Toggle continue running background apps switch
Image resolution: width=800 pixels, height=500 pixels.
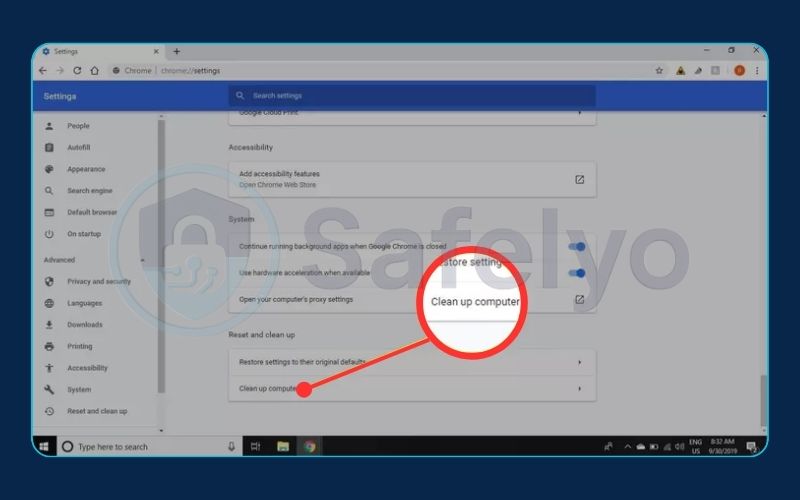pos(577,246)
